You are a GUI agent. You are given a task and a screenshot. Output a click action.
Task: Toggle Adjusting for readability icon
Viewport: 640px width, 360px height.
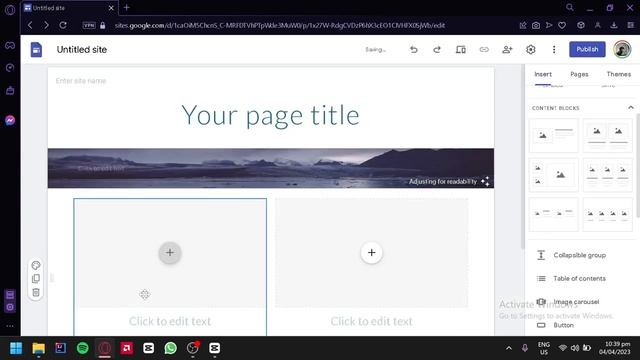tap(485, 181)
